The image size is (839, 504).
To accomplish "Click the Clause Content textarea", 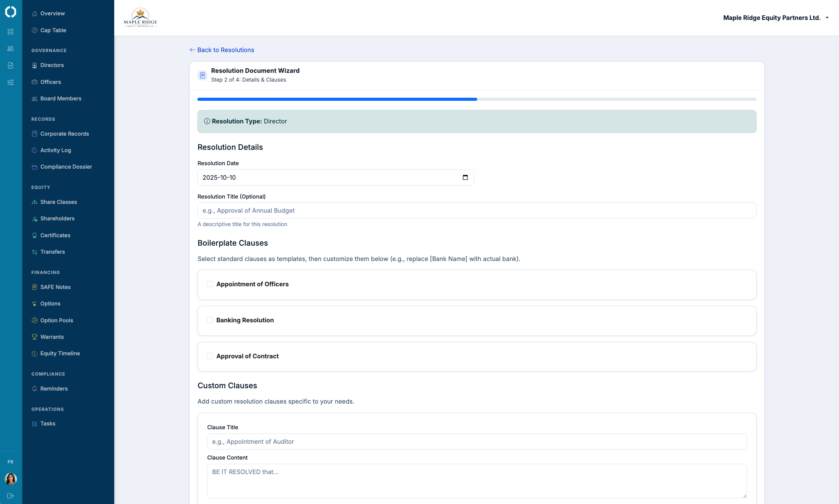I will (x=477, y=481).
